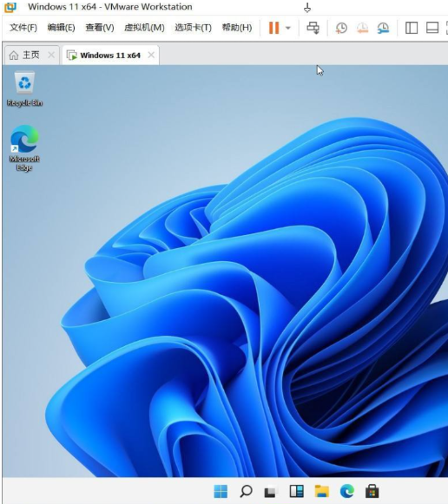The width and height of the screenshot is (448, 504).
Task: Open the 编辑(E) menu
Action: coord(61,28)
